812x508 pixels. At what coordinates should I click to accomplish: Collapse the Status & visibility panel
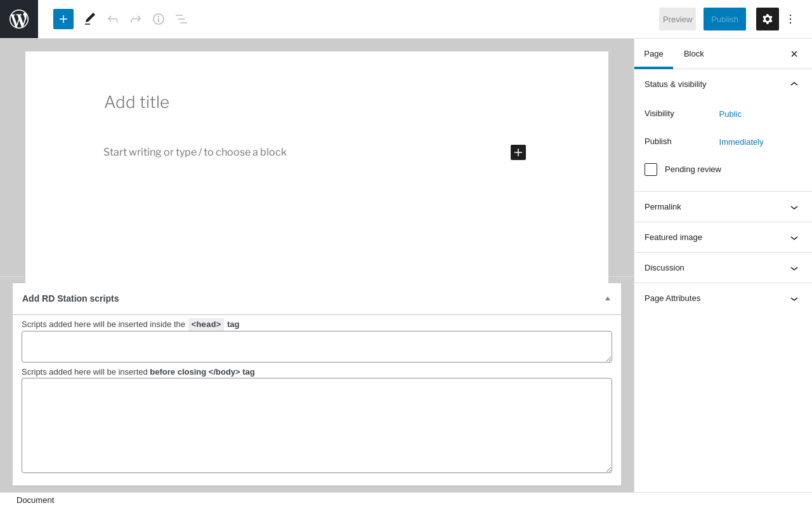tap(723, 84)
